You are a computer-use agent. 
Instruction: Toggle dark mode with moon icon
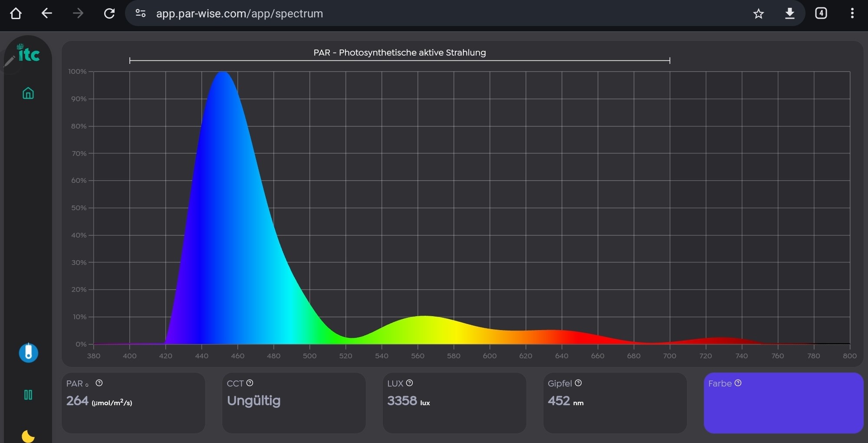(28, 436)
